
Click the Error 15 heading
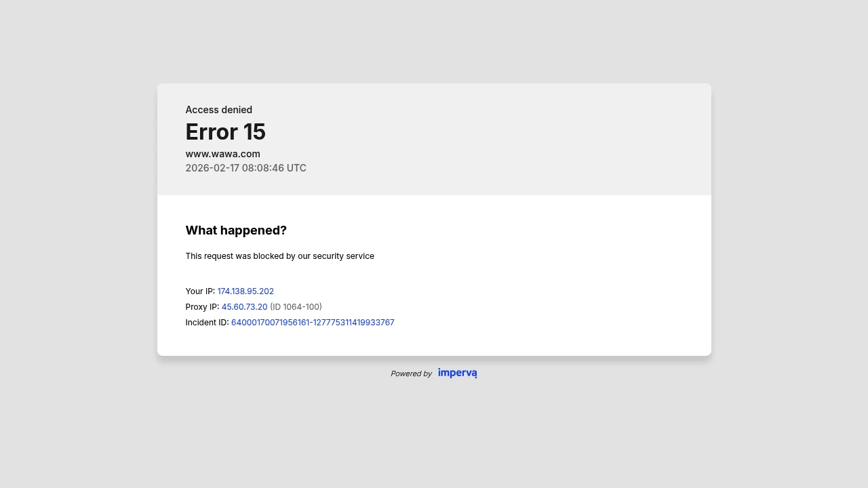[x=225, y=131]
